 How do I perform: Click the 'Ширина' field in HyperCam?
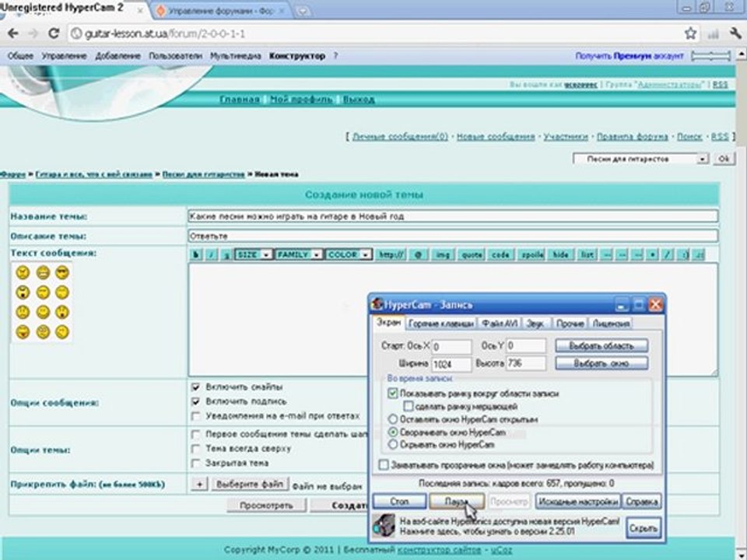coord(451,364)
